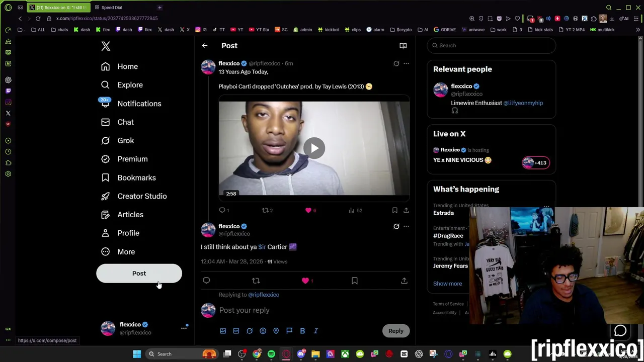Open Profile in X sidebar
Image resolution: width=644 pixels, height=362 pixels.
pyautogui.click(x=120, y=233)
